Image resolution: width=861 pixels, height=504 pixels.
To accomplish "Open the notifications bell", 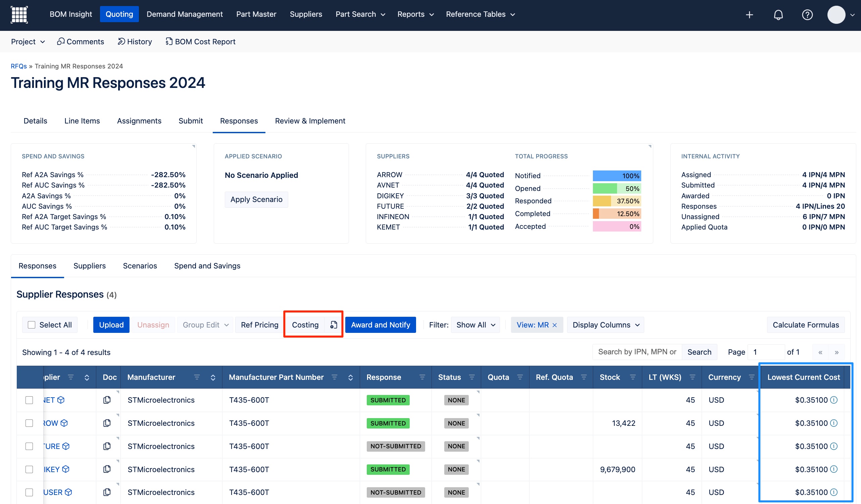I will (778, 15).
